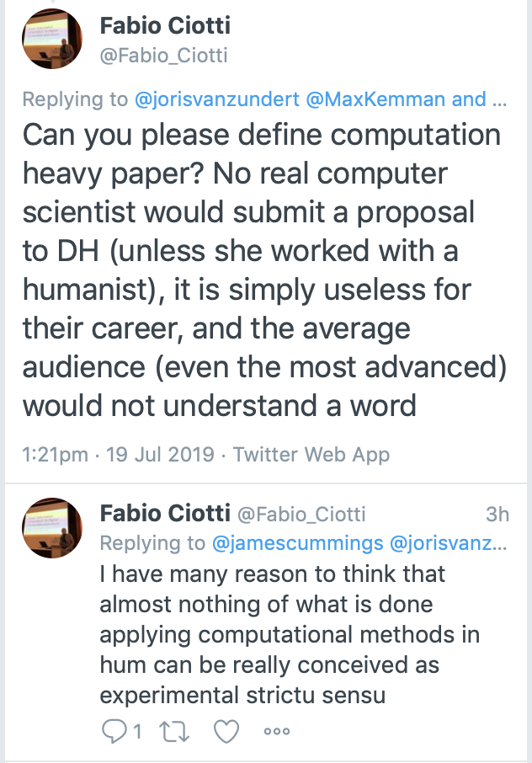Click the 1:21pm · 19 Jul 2019 timestamp
The height and width of the screenshot is (763, 532).
(x=118, y=455)
